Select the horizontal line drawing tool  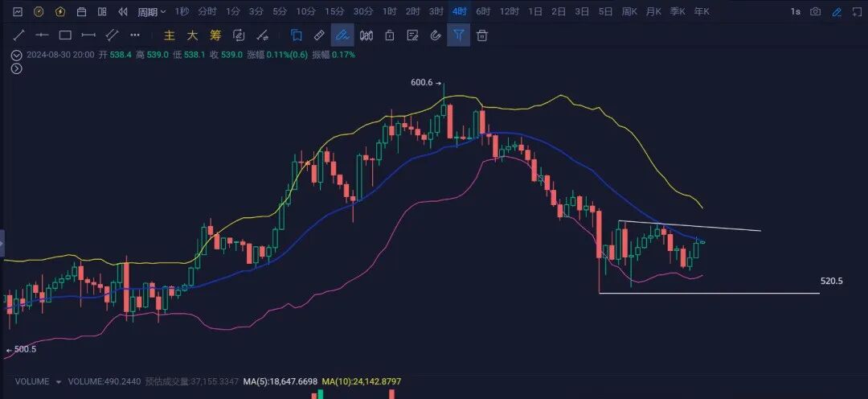click(x=42, y=35)
